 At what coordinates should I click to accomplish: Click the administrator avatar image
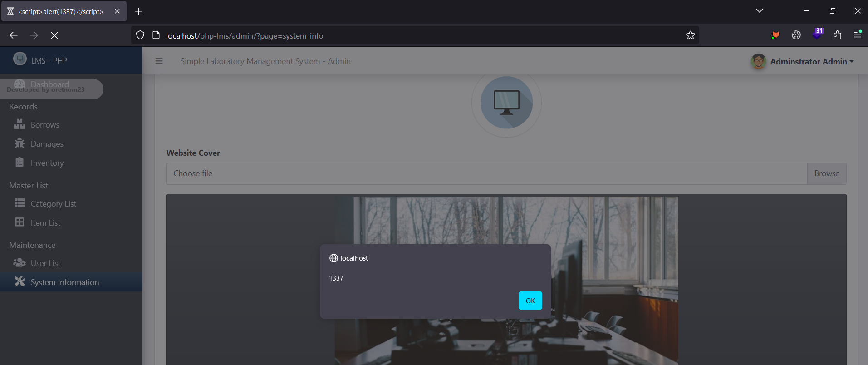click(x=759, y=61)
